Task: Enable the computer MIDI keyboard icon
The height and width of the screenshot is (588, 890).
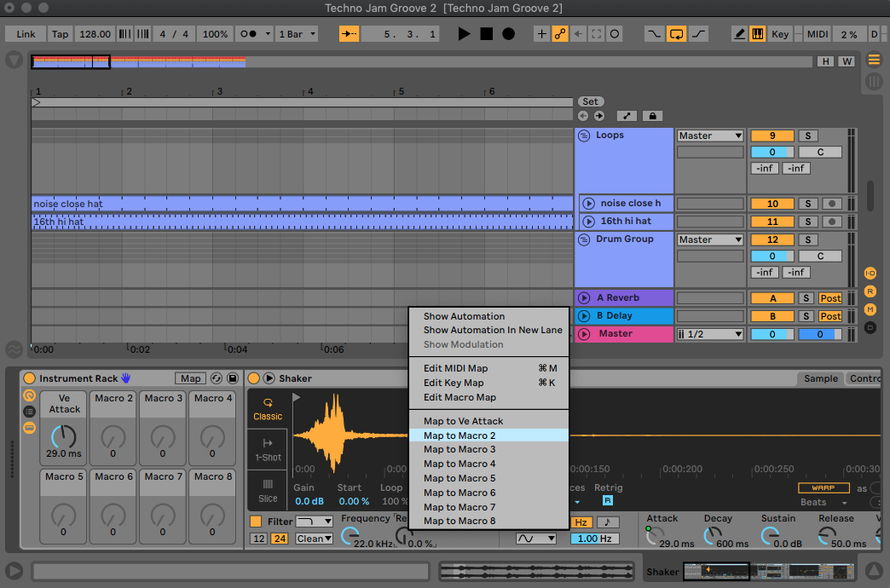Action: pos(758,33)
